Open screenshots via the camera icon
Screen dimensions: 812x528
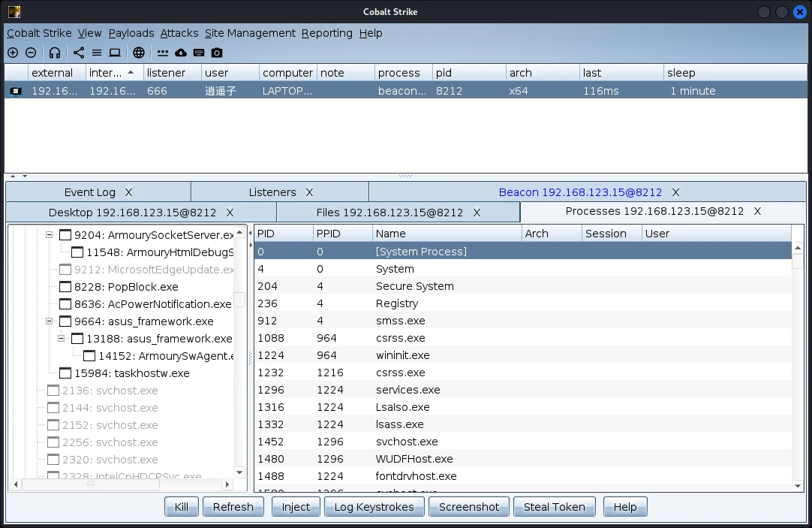217,53
